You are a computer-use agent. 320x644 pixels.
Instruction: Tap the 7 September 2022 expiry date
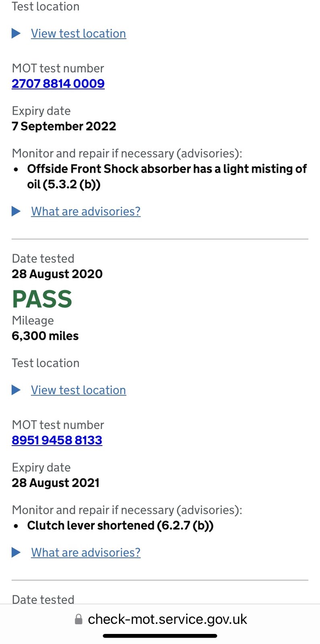click(64, 126)
